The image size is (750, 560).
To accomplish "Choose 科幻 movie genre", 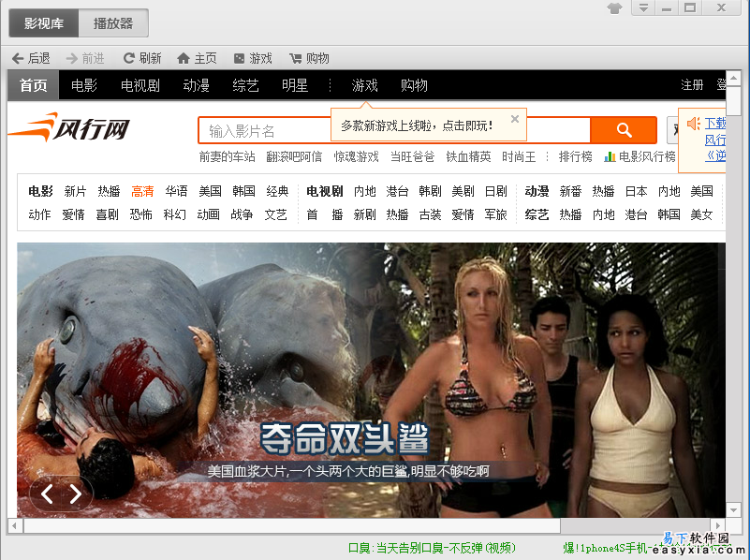I will [x=174, y=214].
